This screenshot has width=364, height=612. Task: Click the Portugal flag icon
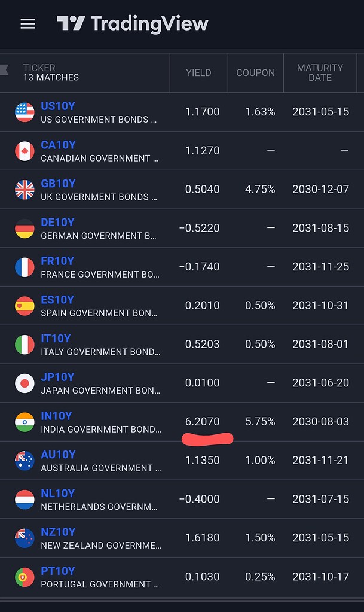click(25, 576)
